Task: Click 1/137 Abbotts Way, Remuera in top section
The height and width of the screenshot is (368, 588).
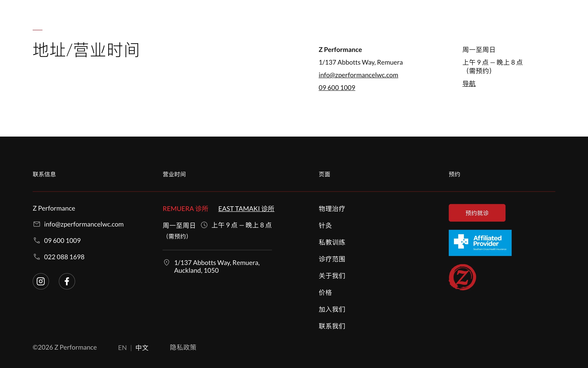Action: click(x=361, y=62)
